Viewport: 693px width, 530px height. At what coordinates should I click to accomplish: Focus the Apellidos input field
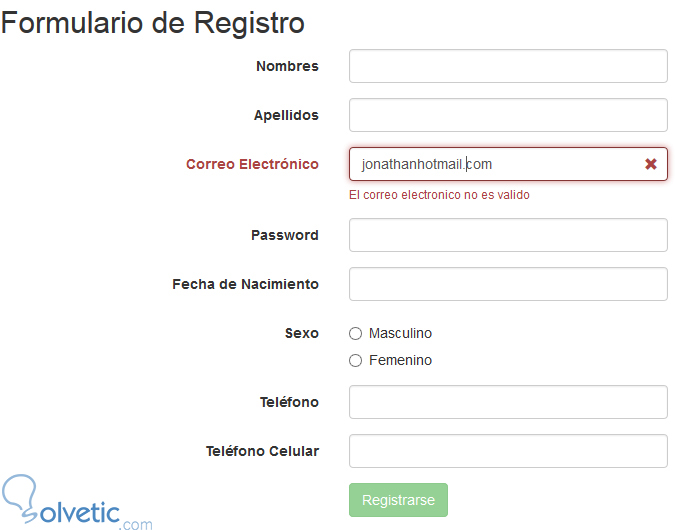(507, 115)
